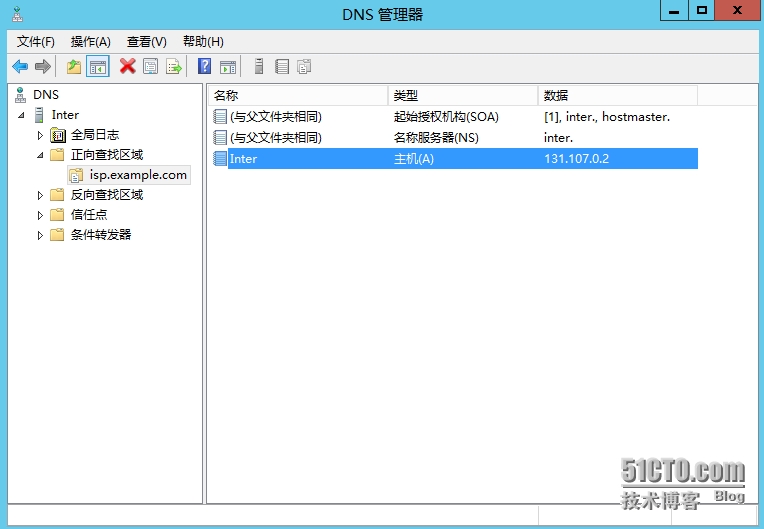Open the 操作(A) menu

click(x=91, y=42)
